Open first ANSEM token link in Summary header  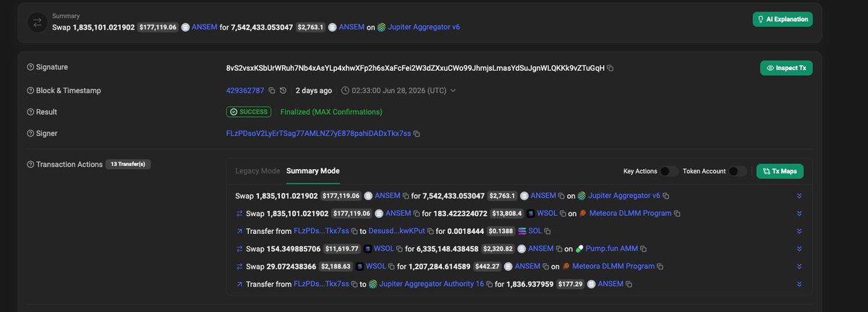(204, 27)
